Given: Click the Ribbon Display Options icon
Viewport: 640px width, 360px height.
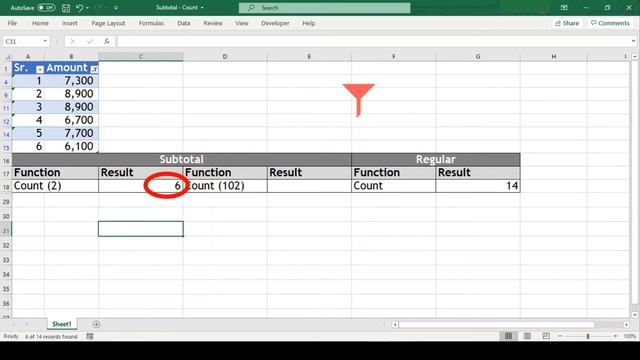Looking at the screenshot, I should point(564,8).
